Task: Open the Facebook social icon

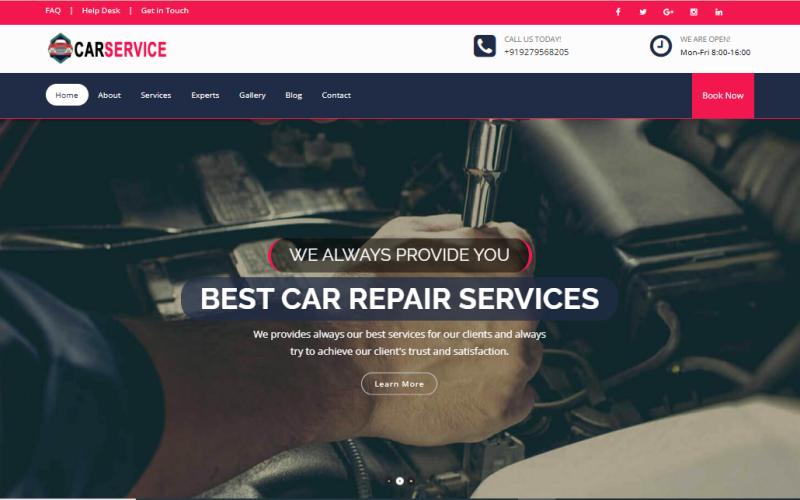Action: pos(618,12)
